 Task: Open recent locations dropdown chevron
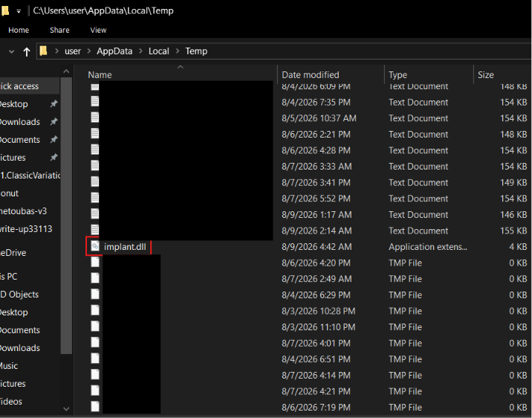pyautogui.click(x=12, y=51)
